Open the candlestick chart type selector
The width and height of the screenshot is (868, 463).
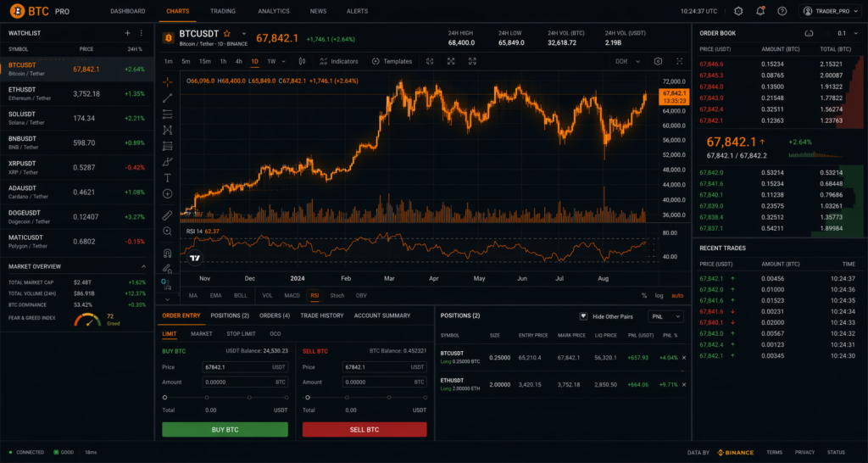[x=302, y=61]
